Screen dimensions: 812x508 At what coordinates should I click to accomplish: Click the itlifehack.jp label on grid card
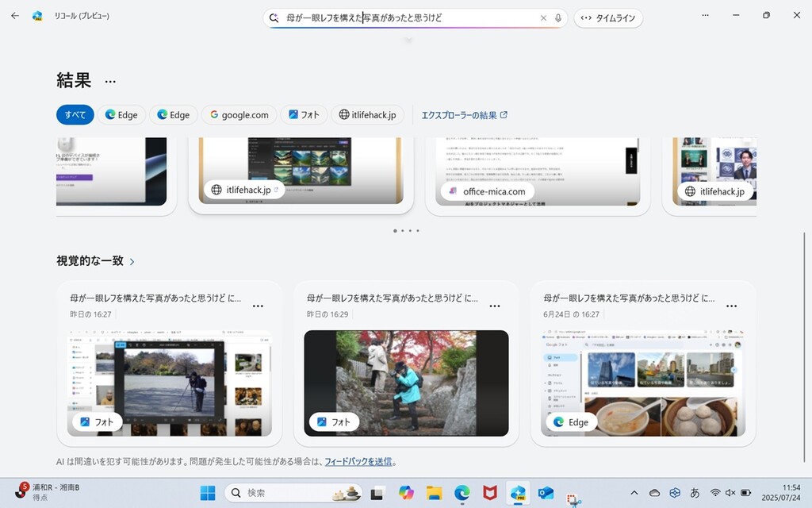(x=244, y=190)
